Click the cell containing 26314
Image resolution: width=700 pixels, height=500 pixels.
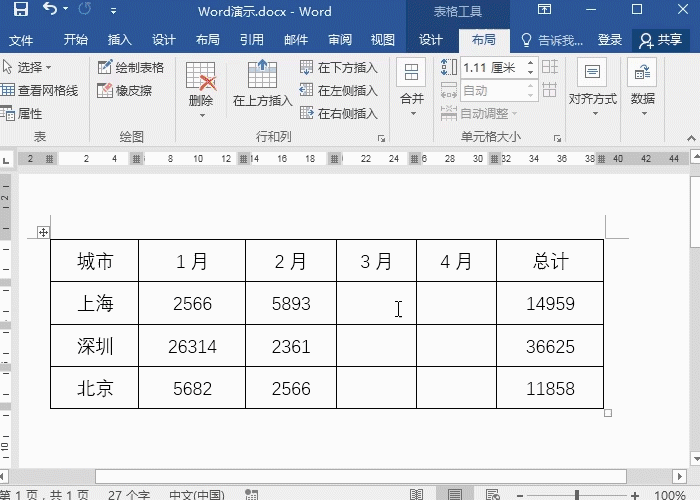192,346
